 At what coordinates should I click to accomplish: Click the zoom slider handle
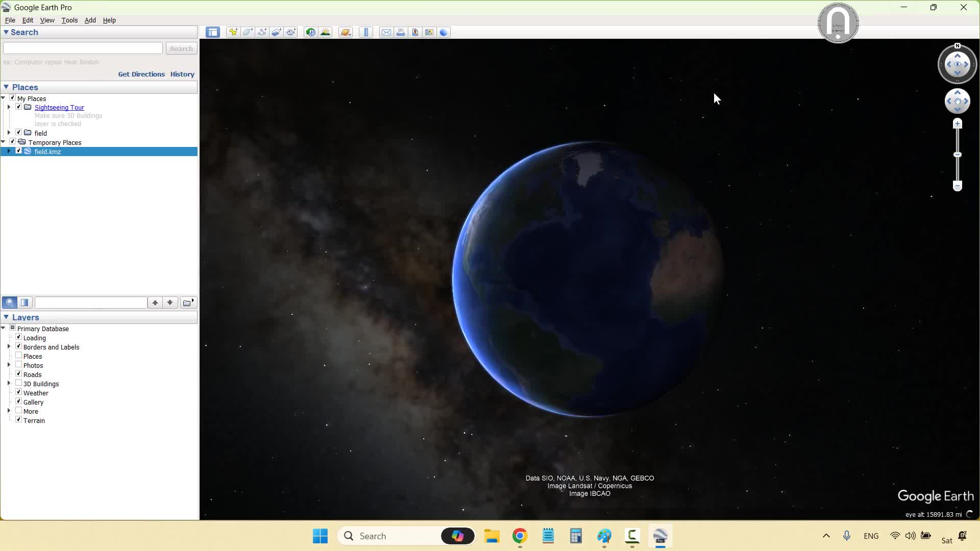coord(958,155)
